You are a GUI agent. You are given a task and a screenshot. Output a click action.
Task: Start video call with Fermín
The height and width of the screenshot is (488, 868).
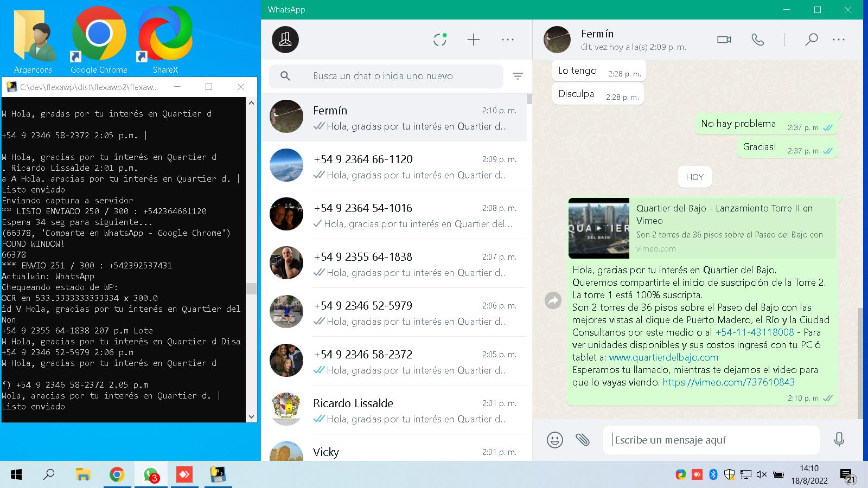tap(724, 40)
